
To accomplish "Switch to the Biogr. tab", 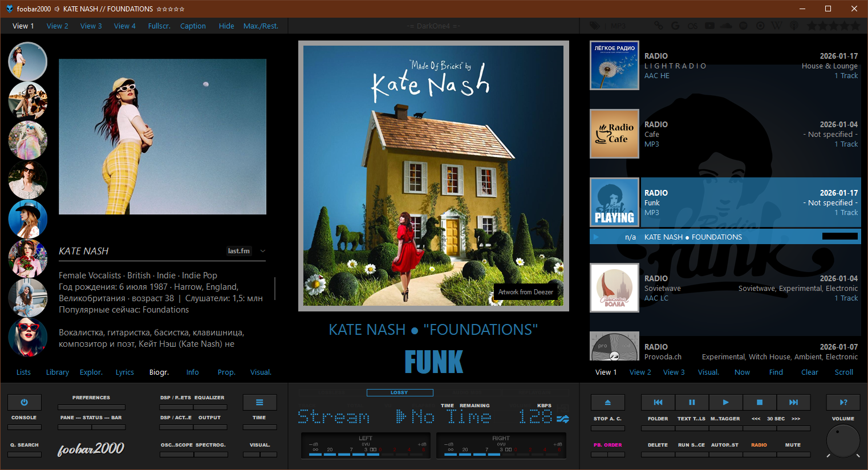I will click(159, 372).
